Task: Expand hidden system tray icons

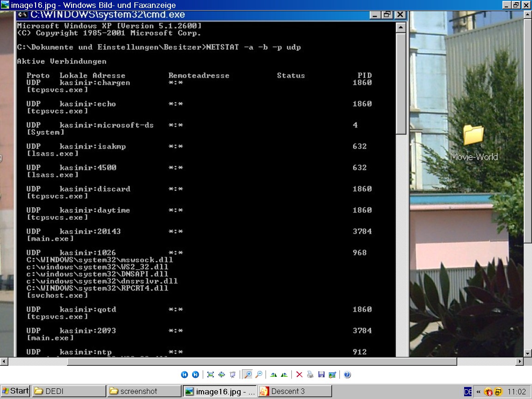Action: click(478, 392)
